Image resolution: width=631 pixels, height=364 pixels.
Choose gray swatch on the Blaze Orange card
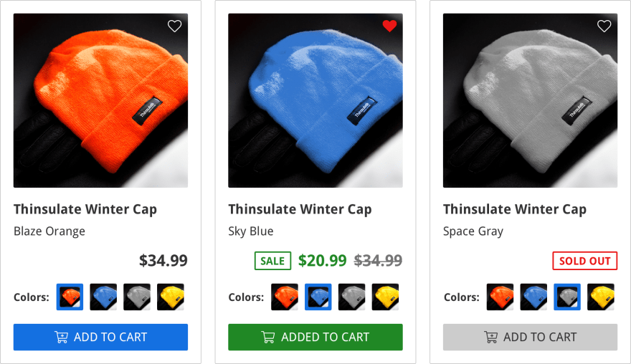click(137, 297)
